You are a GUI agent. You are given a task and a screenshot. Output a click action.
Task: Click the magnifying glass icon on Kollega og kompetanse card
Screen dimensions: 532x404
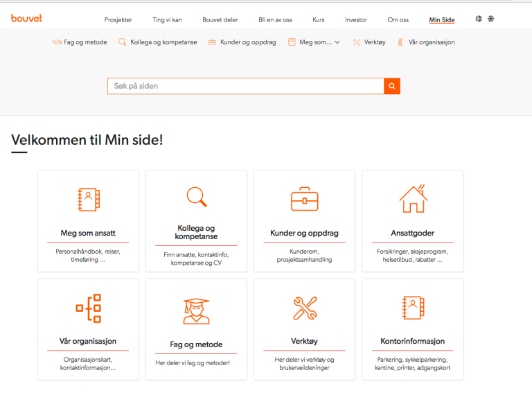tap(197, 197)
